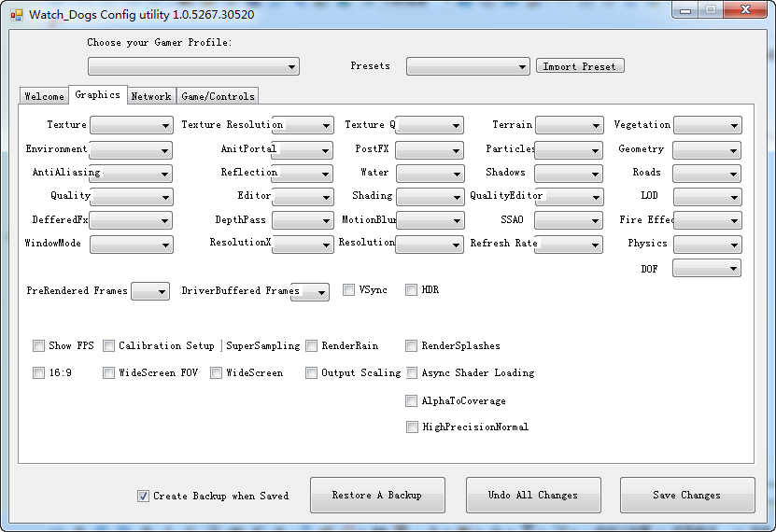This screenshot has width=776, height=532.
Task: Enable the VSync checkbox
Action: tap(349, 289)
